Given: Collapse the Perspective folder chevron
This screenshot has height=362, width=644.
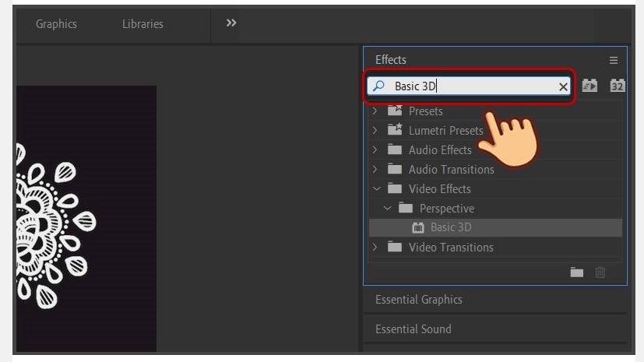Looking at the screenshot, I should [x=387, y=209].
